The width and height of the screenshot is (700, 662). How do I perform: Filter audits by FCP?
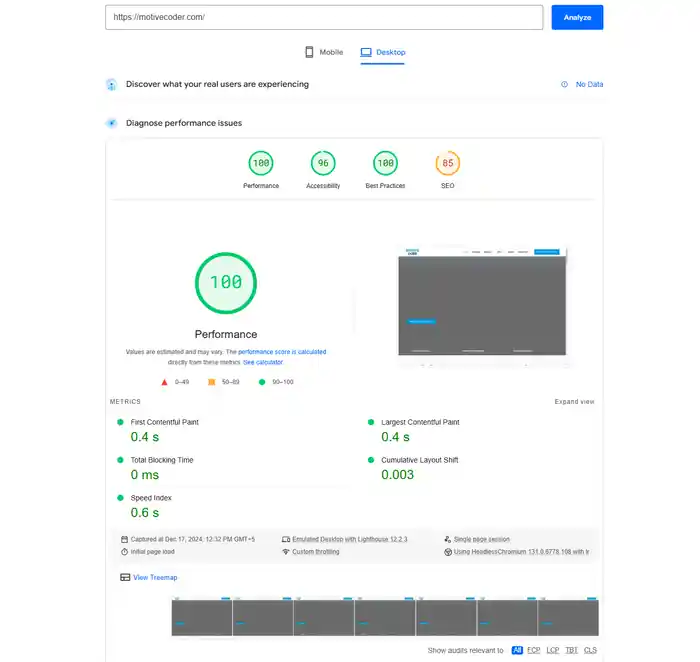(533, 650)
